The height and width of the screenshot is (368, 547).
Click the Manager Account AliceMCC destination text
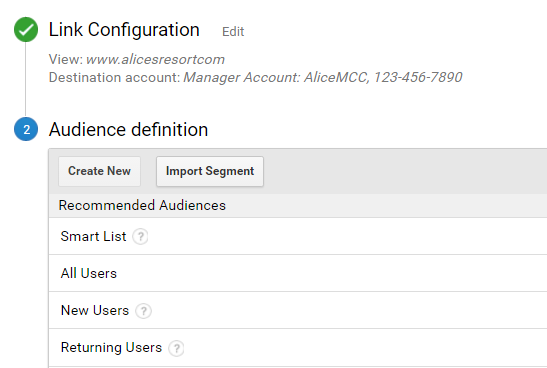[323, 77]
